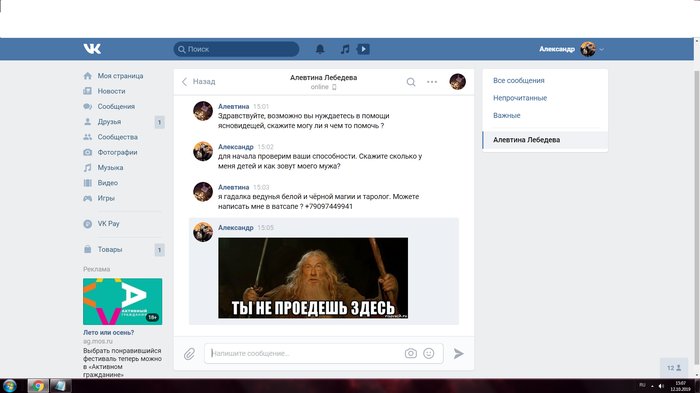
Task: Click Александр name in 15:02 message
Action: [x=236, y=146]
